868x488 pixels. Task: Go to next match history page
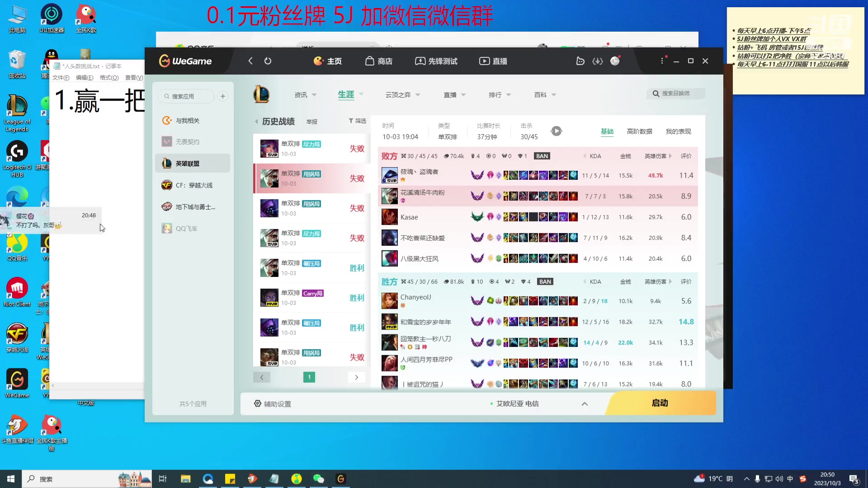pos(356,377)
